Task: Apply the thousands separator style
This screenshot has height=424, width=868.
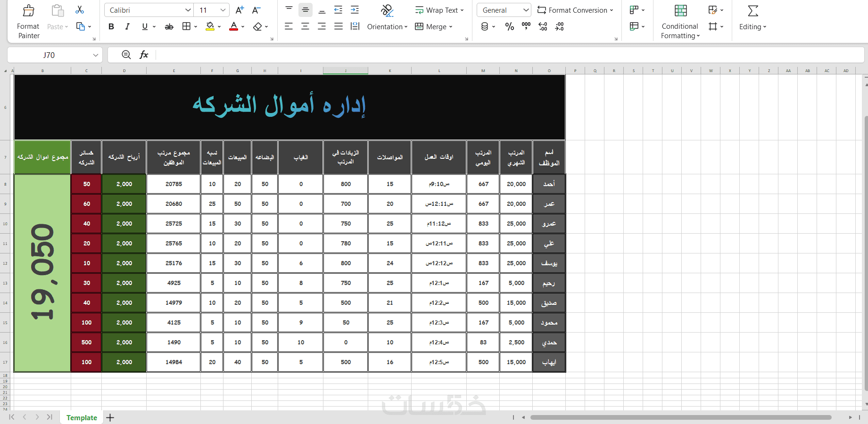Action: [526, 26]
